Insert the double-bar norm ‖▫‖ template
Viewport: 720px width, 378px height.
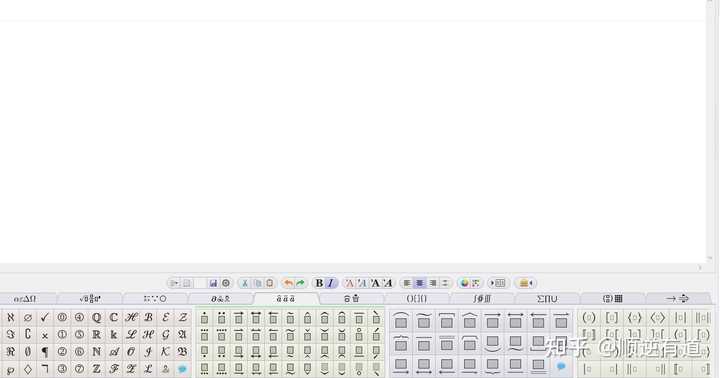[703, 317]
